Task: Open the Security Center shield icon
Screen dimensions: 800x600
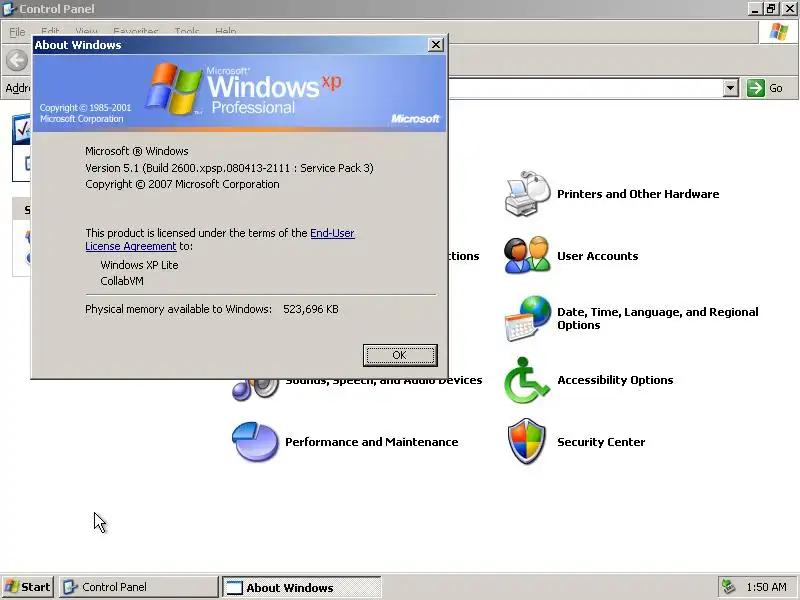Action: [x=527, y=441]
